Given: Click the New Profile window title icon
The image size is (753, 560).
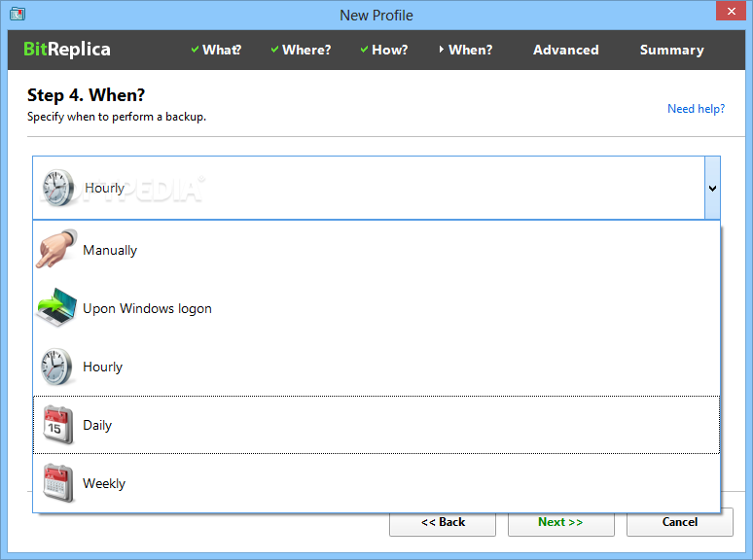Looking at the screenshot, I should click(18, 14).
